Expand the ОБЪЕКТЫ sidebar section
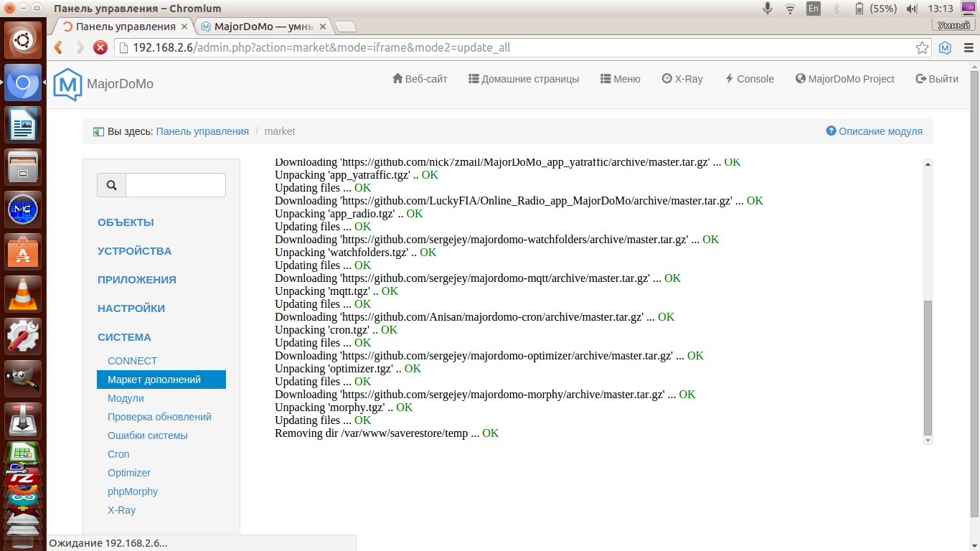Viewport: 980px width, 551px height. (x=126, y=222)
